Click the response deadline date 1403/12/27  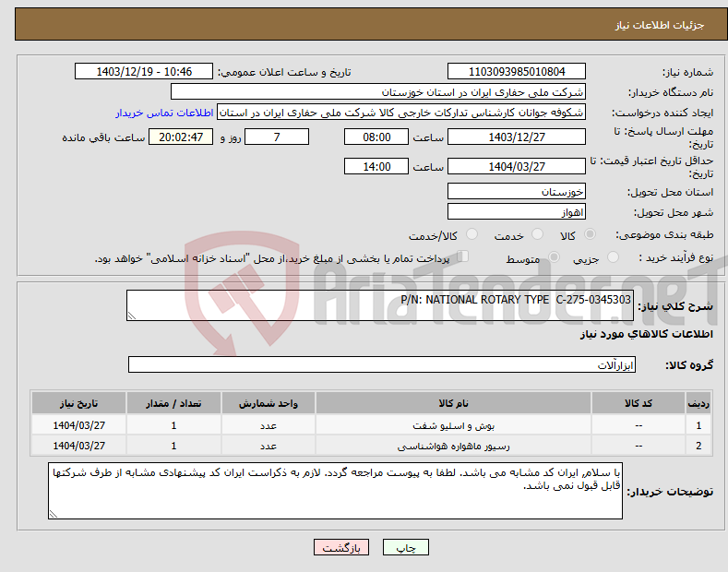pos(517,137)
